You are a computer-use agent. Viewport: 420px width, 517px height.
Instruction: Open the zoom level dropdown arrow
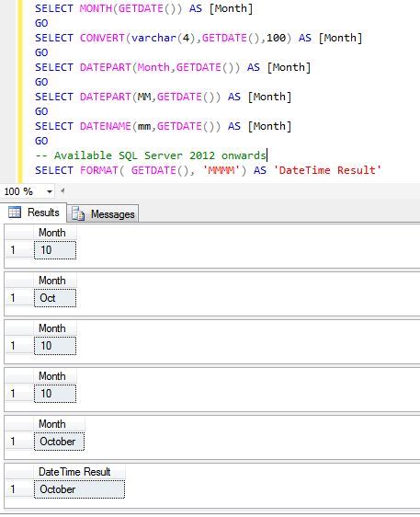[50, 191]
